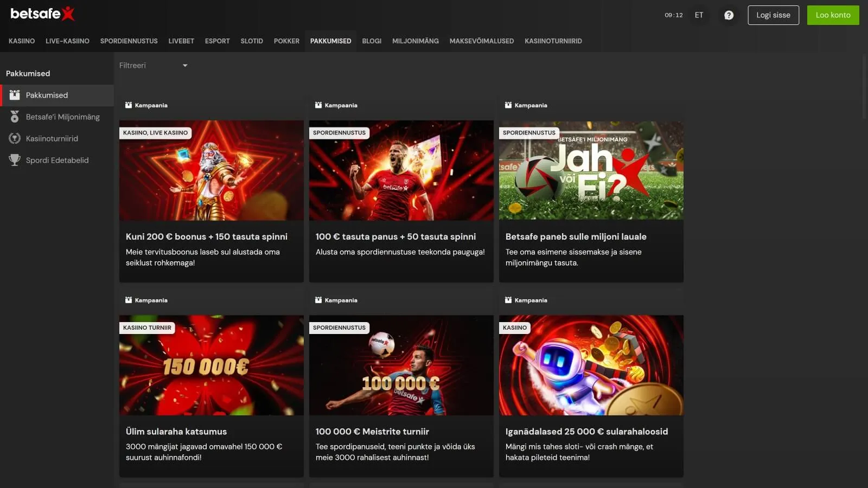This screenshot has height=488, width=868.
Task: Click Kampaania gift icon above 150 000€ card
Action: point(129,300)
